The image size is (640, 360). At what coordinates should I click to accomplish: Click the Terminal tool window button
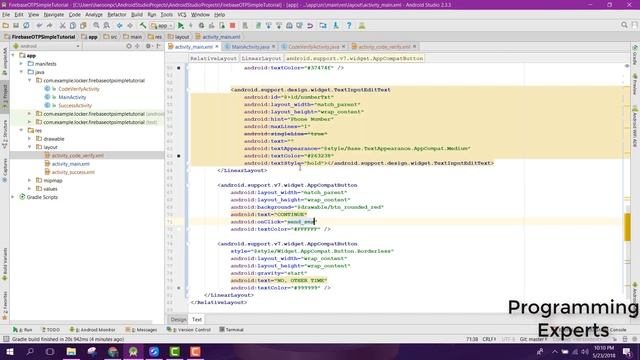231,329
